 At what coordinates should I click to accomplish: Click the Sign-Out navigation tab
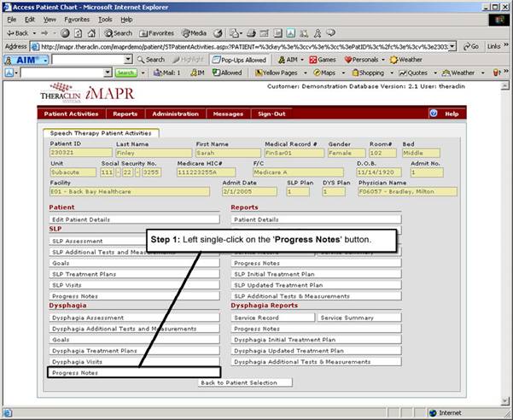(x=271, y=114)
